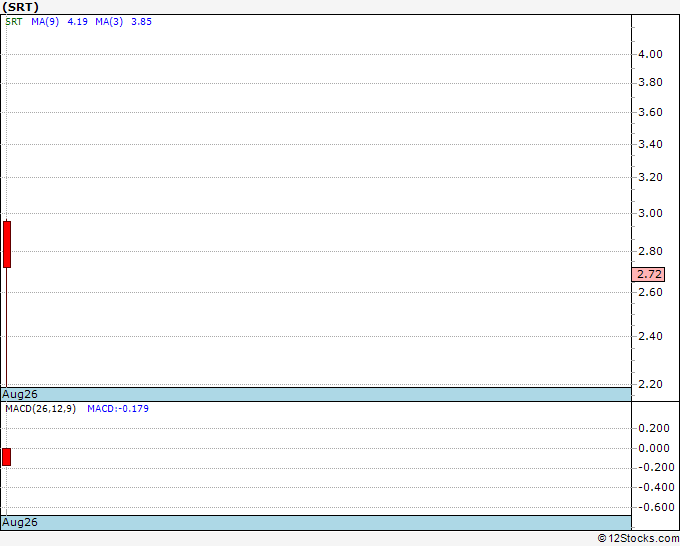
Task: Click the 0.200 MACD axis label
Action: click(x=654, y=428)
